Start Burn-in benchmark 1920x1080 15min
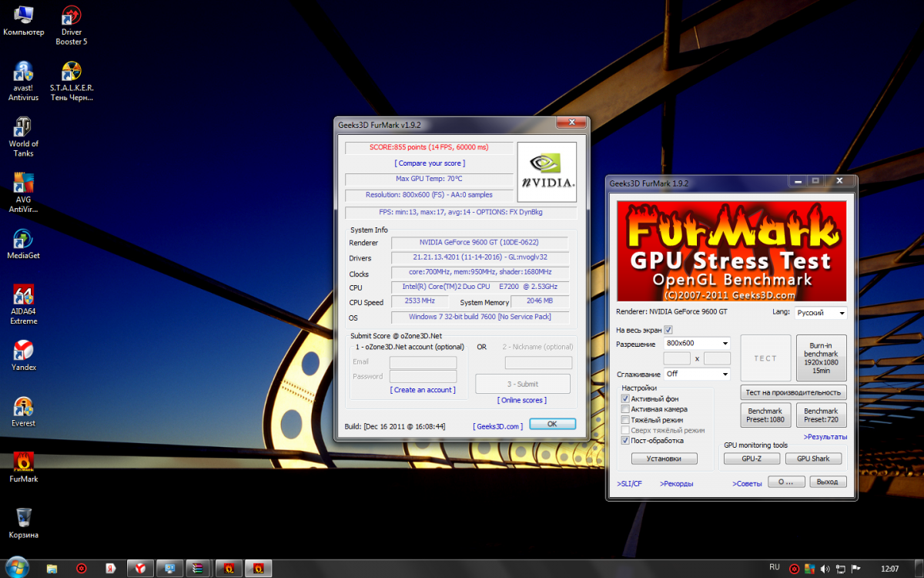Screen dimensions: 924x578 tap(821, 358)
